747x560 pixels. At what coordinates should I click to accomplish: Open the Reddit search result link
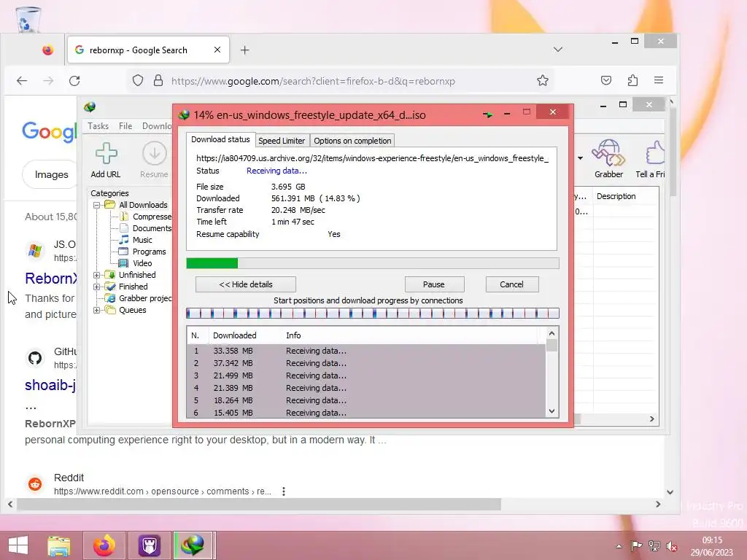pos(162,491)
